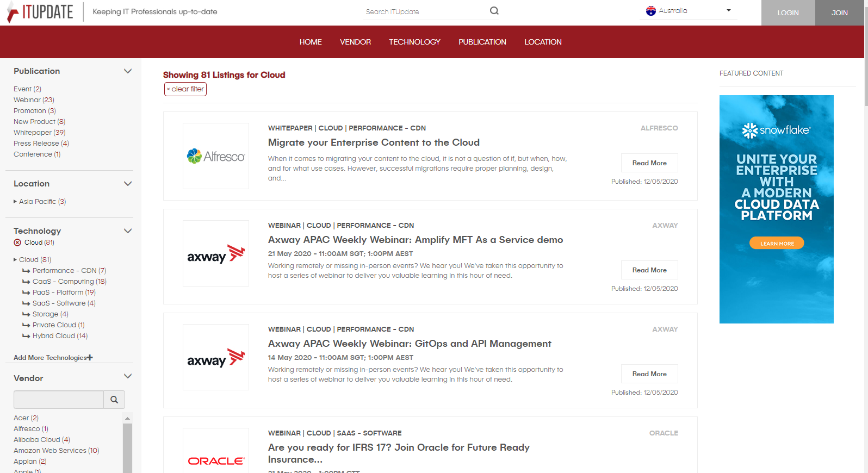Click the ITUpdate logo in header
Image resolution: width=868 pixels, height=473 pixels.
pos(40,12)
